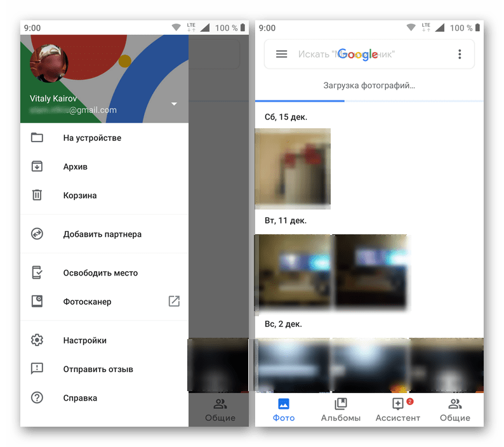Image resolution: width=504 pixels, height=447 pixels.
Task: Open the Ассистент tab with badge
Action: tap(398, 410)
